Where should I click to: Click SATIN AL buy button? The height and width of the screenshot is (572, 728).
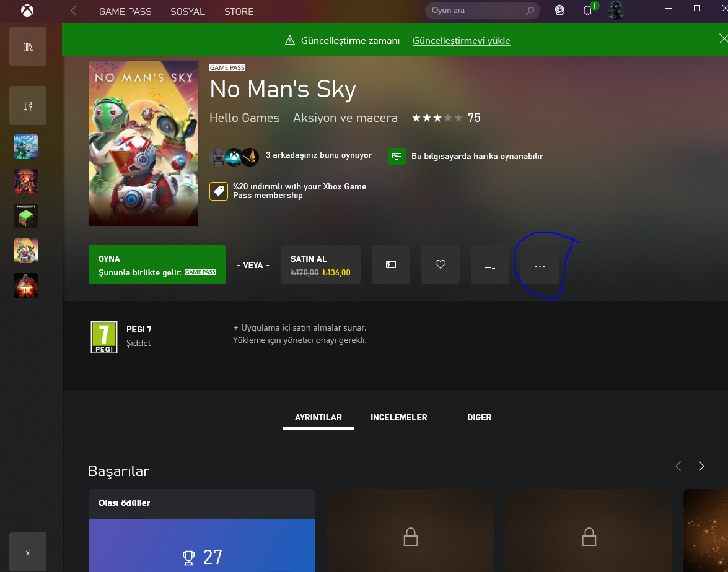[320, 264]
